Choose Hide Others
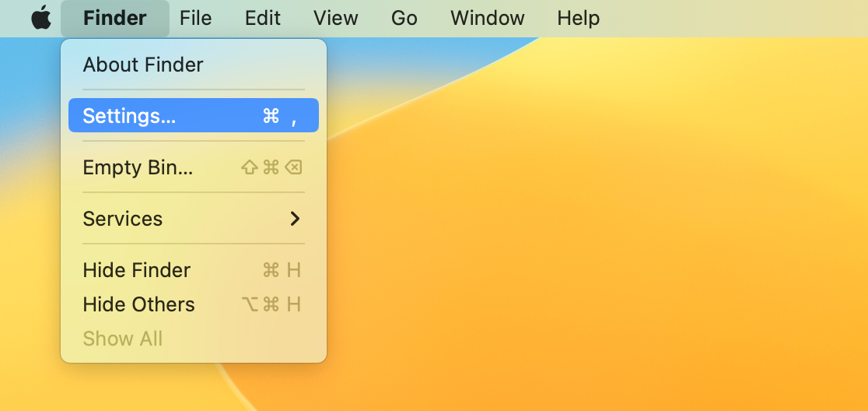The height and width of the screenshot is (411, 868). pyautogui.click(x=194, y=304)
